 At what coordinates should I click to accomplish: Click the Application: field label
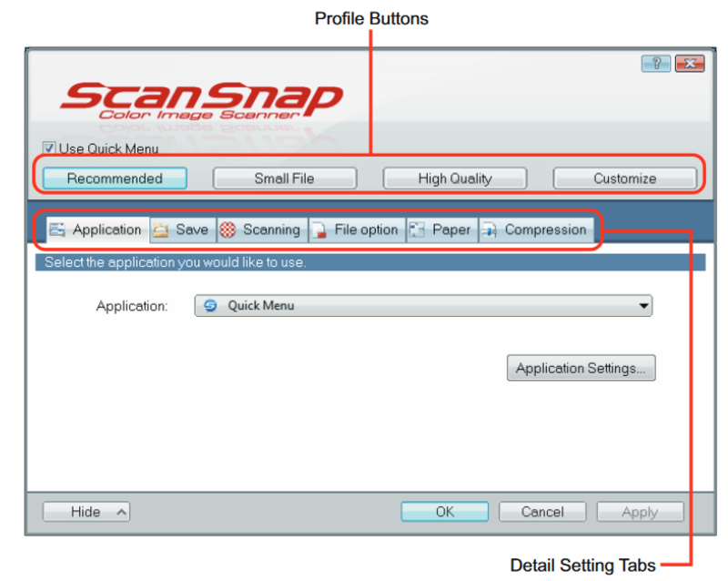point(132,306)
